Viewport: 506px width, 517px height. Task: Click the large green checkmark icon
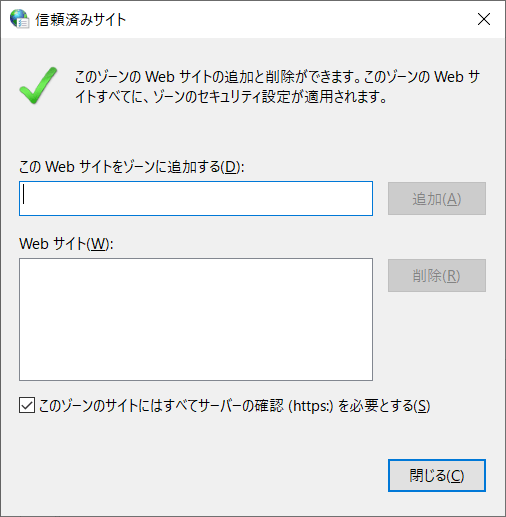(38, 85)
